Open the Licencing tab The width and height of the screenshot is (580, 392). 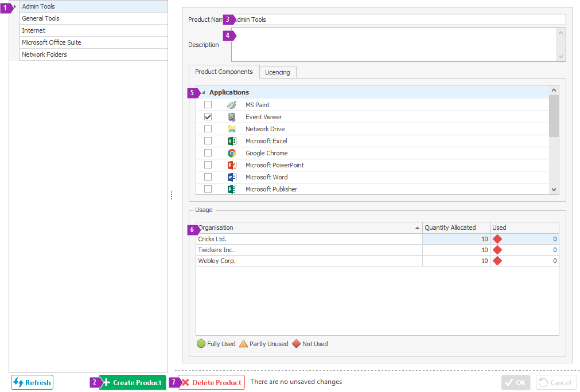(278, 72)
